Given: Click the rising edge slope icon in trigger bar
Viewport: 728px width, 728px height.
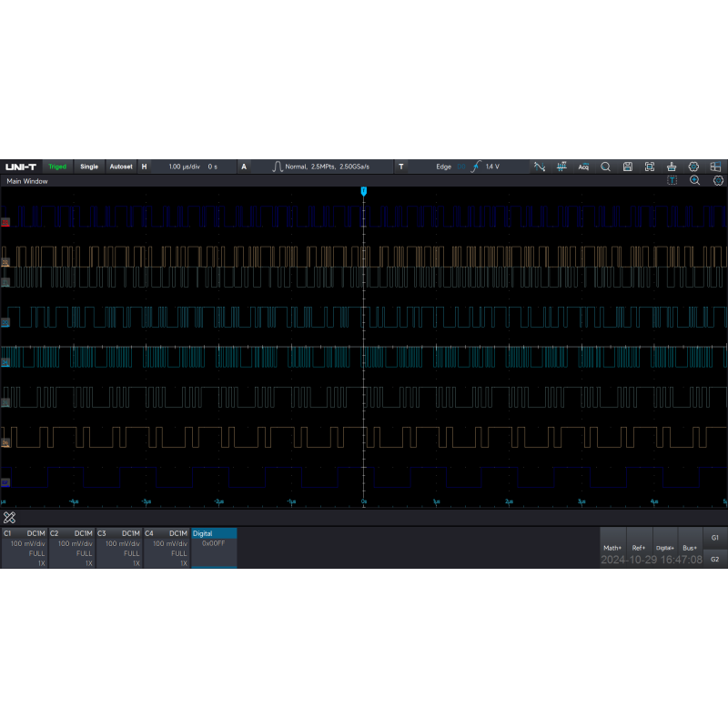Looking at the screenshot, I should 475,167.
